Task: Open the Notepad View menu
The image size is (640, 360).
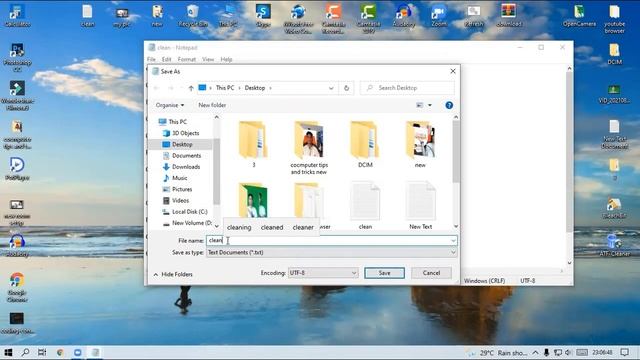Action: 208,59
